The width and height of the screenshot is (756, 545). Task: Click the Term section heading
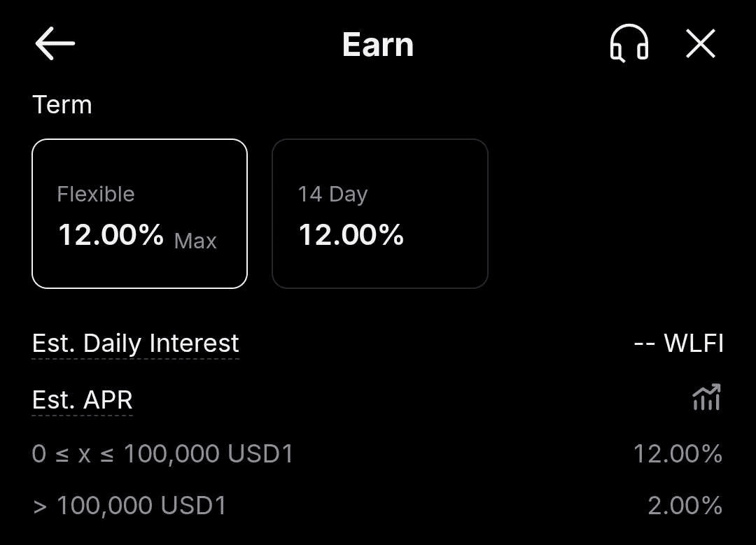tap(62, 105)
